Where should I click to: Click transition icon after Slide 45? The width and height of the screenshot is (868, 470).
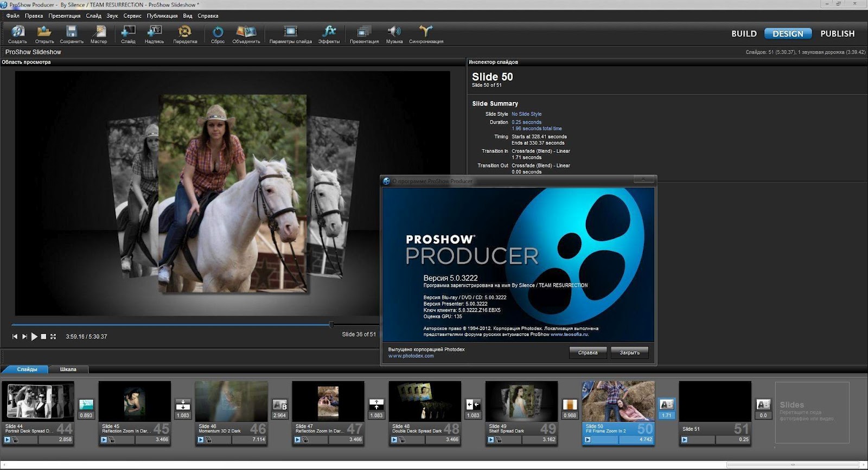(183, 404)
